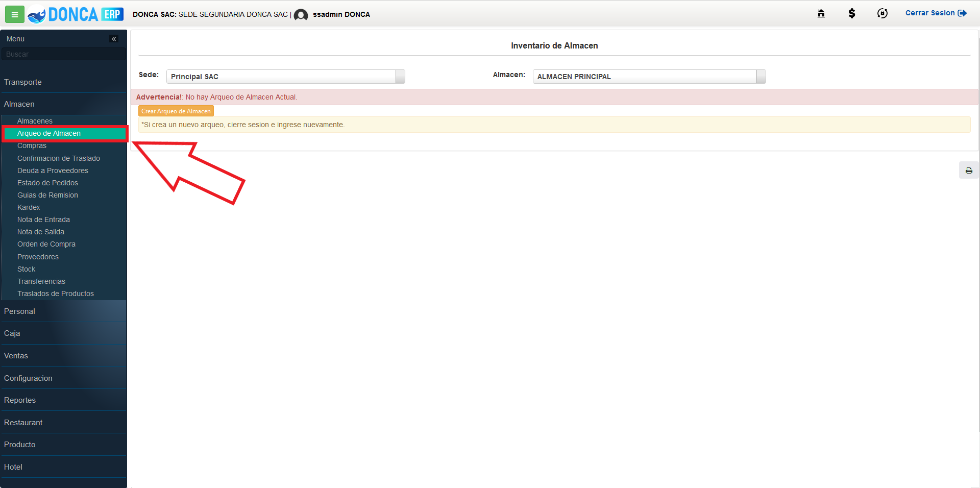Open Guias de Remision item
Viewport: 980px width, 488px height.
[47, 195]
